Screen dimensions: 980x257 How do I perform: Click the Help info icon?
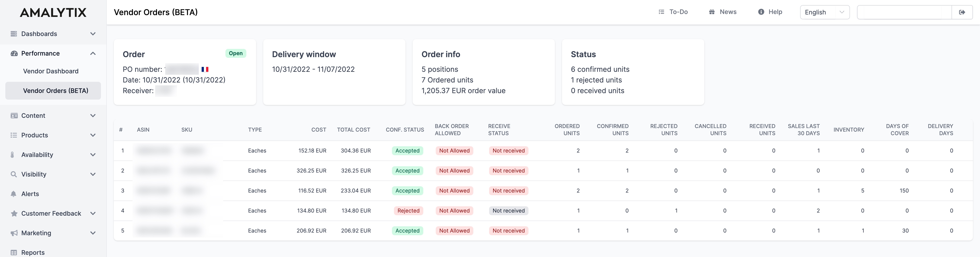761,12
